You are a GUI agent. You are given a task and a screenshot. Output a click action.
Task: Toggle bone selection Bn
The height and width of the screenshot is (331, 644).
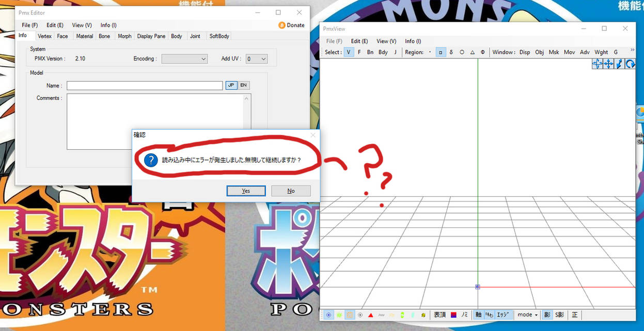[370, 52]
